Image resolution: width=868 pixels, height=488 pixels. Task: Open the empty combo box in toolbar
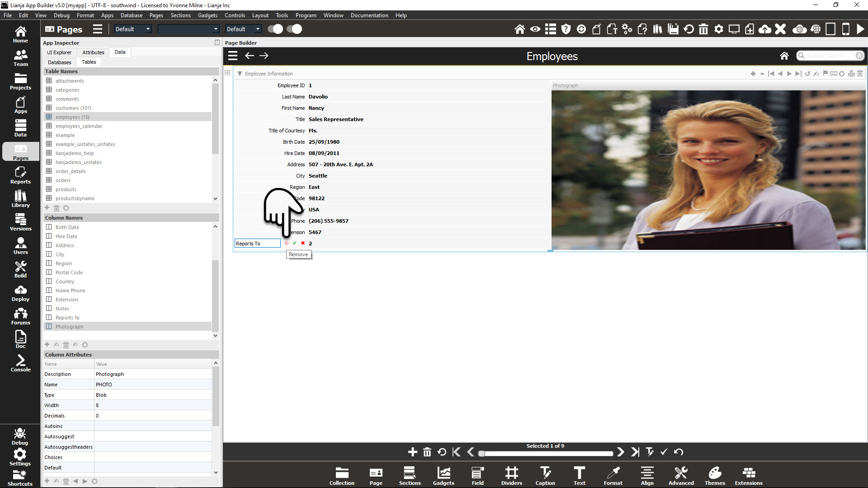click(x=188, y=29)
